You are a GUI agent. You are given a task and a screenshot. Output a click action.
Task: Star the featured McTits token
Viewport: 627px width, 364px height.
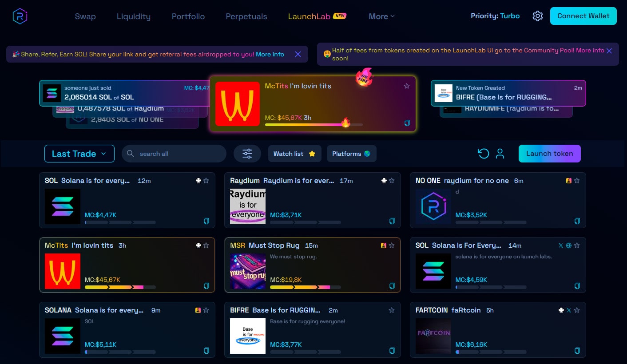tap(407, 86)
